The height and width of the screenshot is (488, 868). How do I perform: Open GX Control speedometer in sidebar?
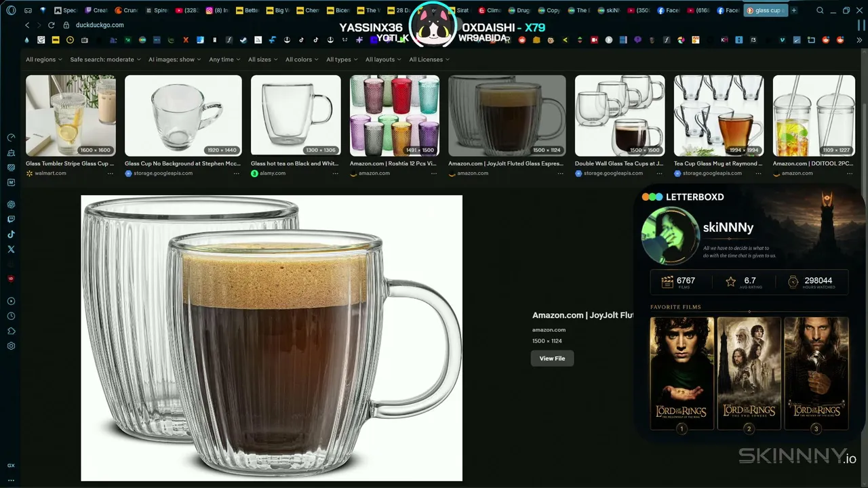[x=11, y=138]
